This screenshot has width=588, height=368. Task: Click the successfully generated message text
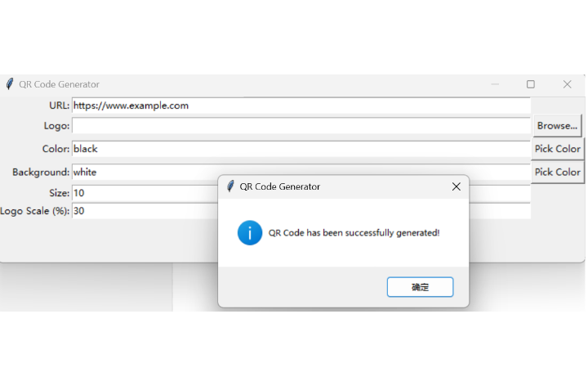point(354,233)
